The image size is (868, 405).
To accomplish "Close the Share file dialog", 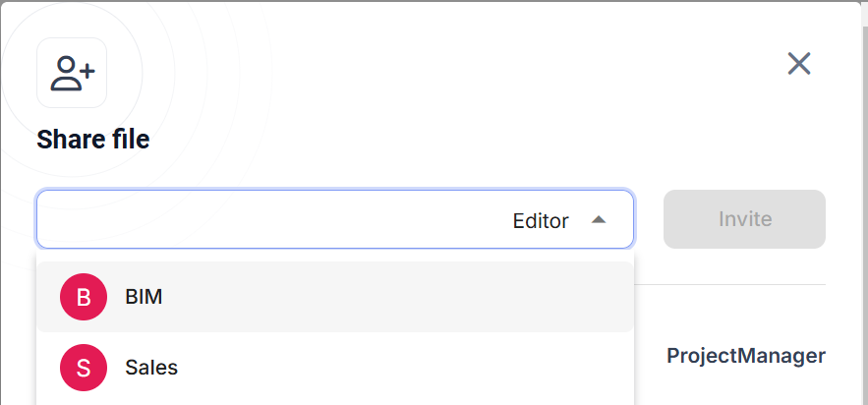I will tap(799, 64).
